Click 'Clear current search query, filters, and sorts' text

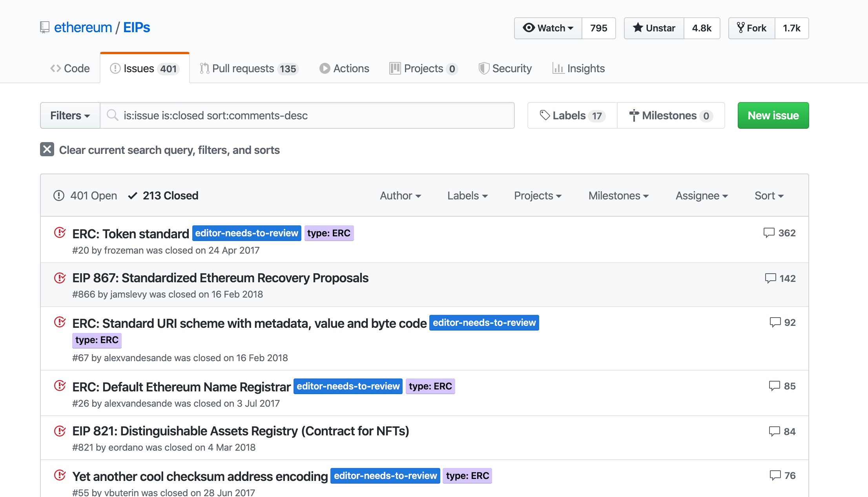coord(170,150)
